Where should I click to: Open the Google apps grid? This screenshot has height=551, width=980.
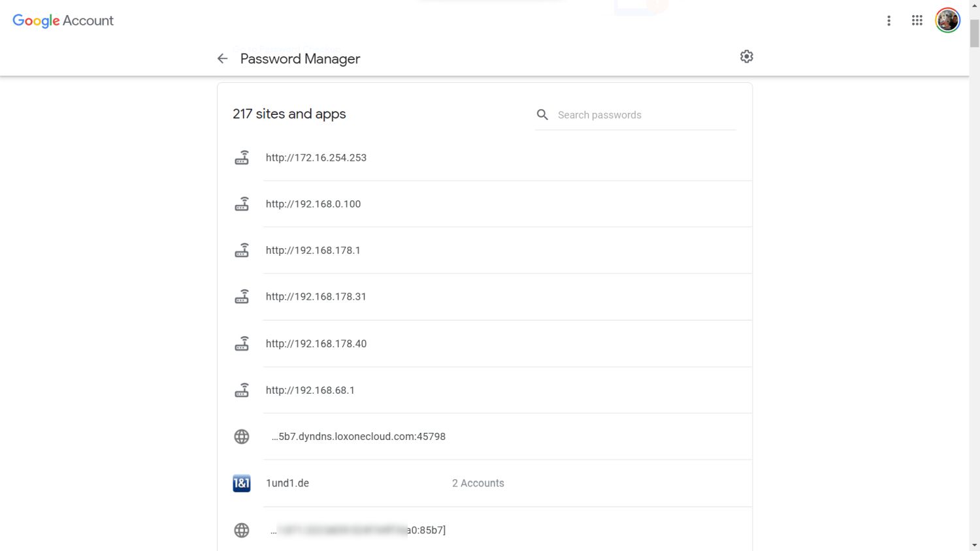917,21
